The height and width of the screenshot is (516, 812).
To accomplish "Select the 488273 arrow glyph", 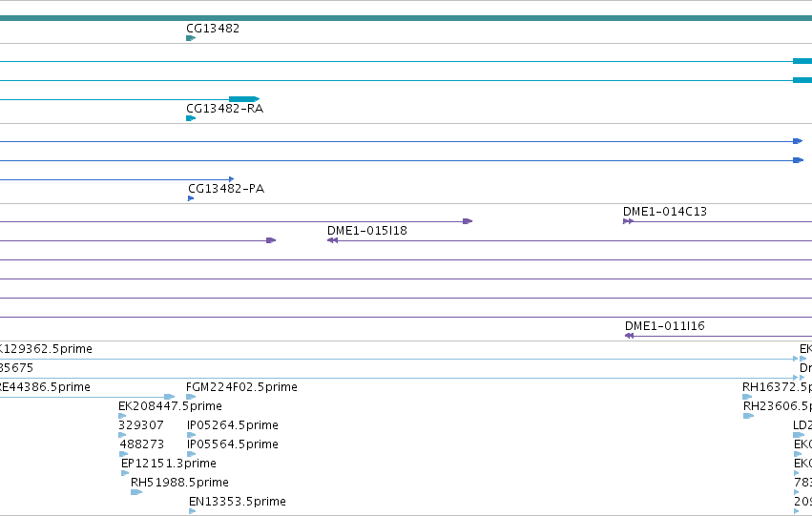I will pos(124,454).
